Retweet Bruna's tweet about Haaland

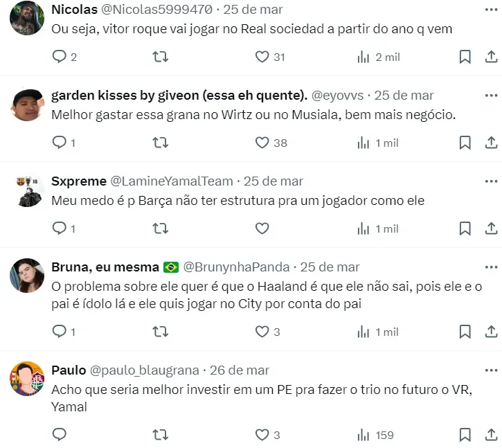[161, 332]
